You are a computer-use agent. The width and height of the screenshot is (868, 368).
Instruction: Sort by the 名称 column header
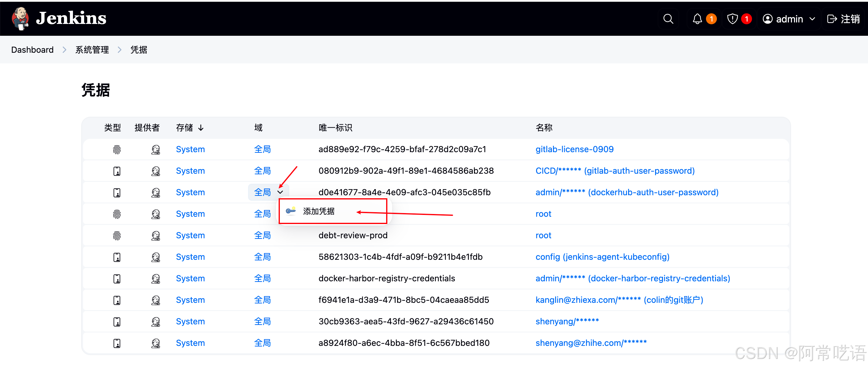coord(544,128)
